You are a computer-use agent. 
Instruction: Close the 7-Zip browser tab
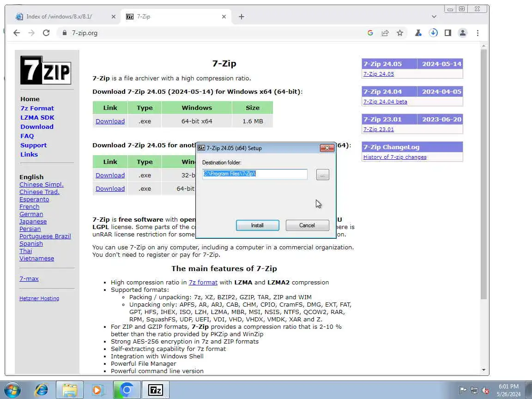click(x=224, y=17)
